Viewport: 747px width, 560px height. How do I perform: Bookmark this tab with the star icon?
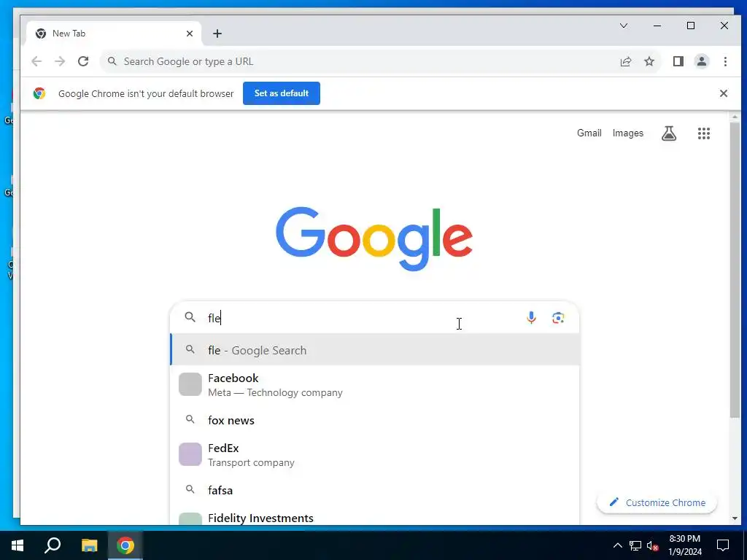point(649,61)
